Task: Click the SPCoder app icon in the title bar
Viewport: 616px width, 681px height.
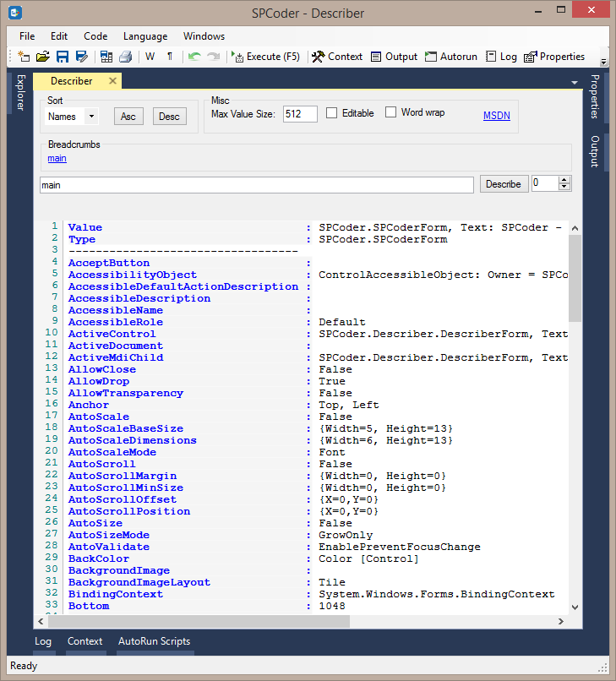Action: 15,13
